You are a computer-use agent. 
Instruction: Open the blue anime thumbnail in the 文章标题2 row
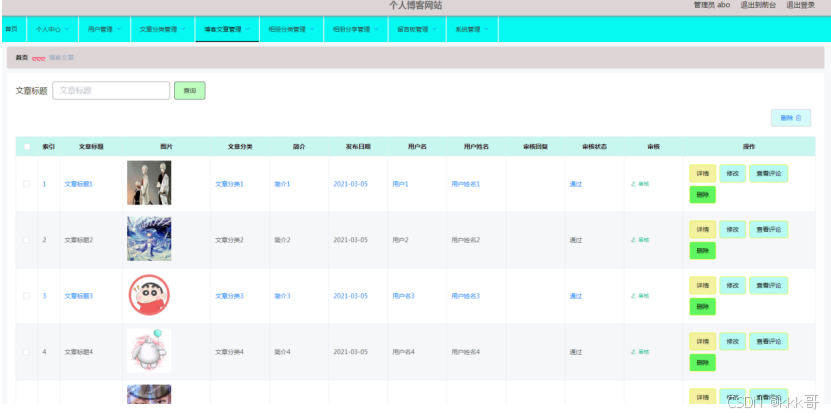click(x=149, y=238)
